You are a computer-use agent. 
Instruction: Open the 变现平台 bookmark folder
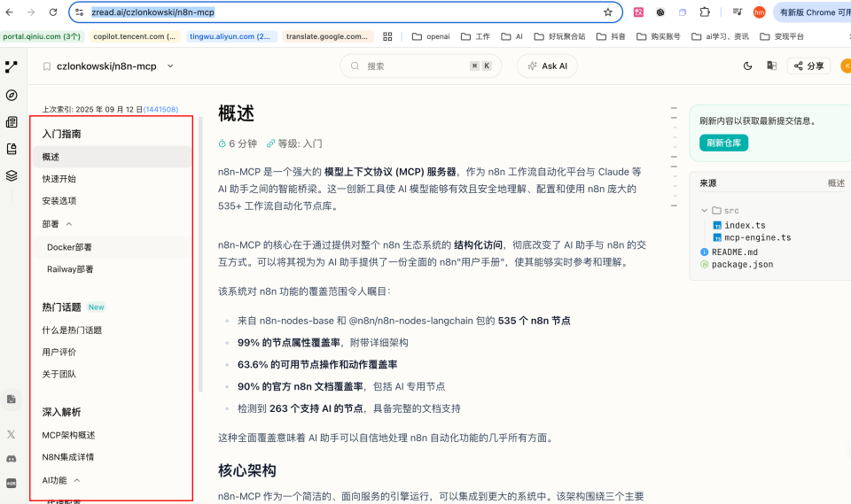coord(782,36)
